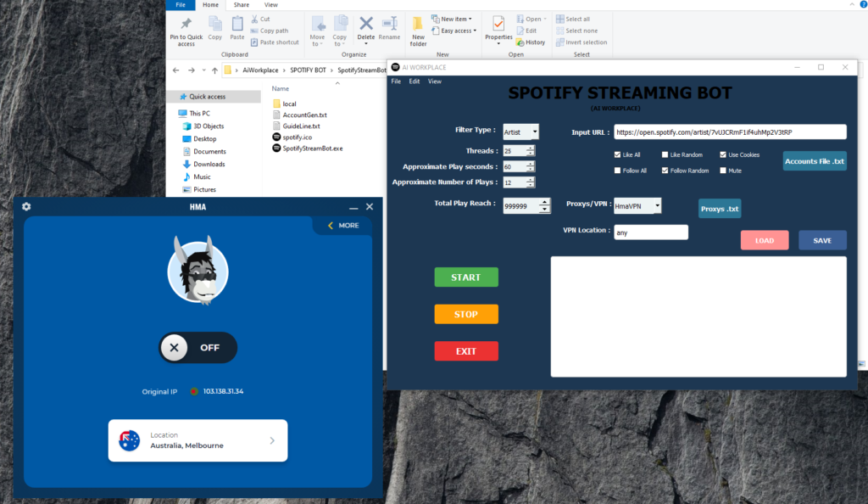Click Select all in ribbon
The width and height of the screenshot is (868, 504).
click(573, 19)
